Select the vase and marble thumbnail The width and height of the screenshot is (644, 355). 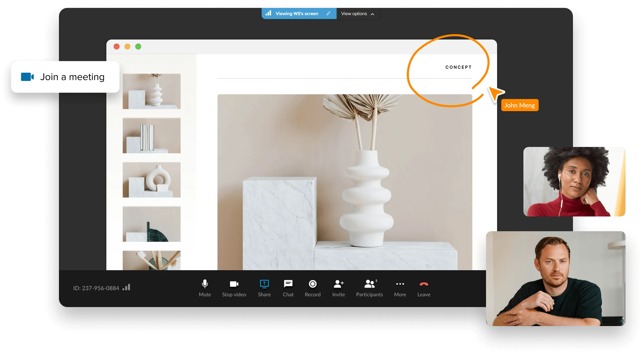(x=152, y=91)
